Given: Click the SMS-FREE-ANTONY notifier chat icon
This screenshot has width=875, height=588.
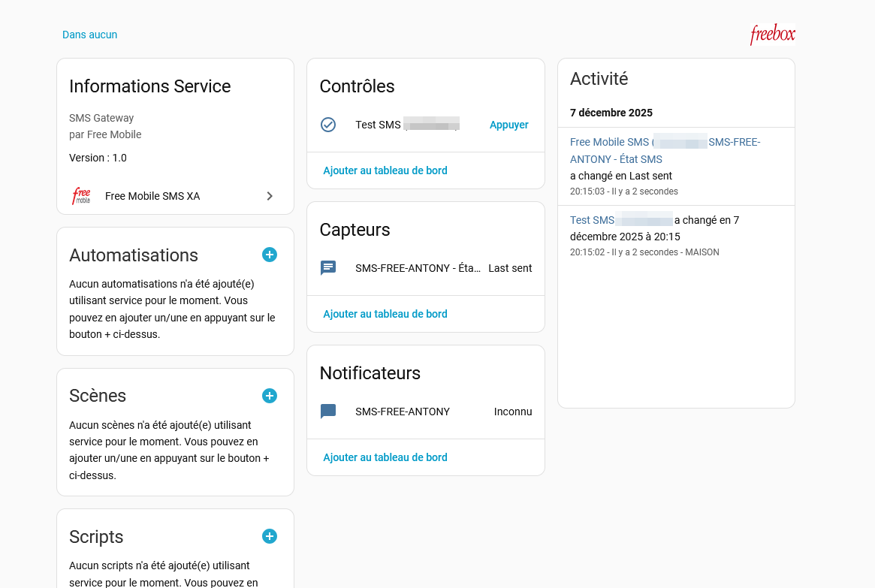Looking at the screenshot, I should (x=328, y=412).
